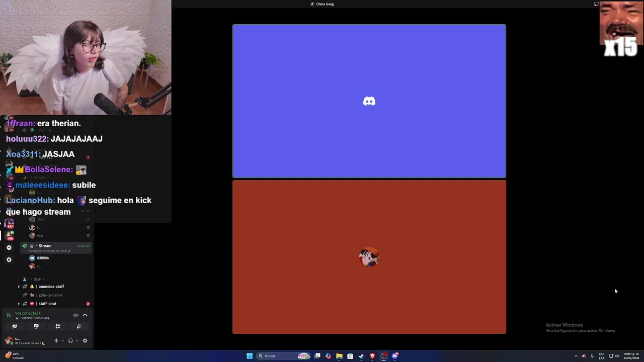
Task: Open Activities launcher in the voice panel
Action: click(x=58, y=326)
